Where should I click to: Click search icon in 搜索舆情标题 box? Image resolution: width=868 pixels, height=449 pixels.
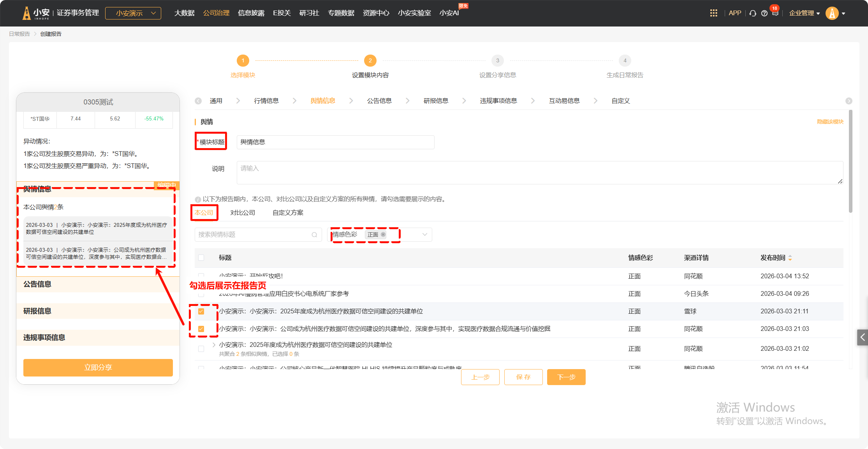[314, 235]
